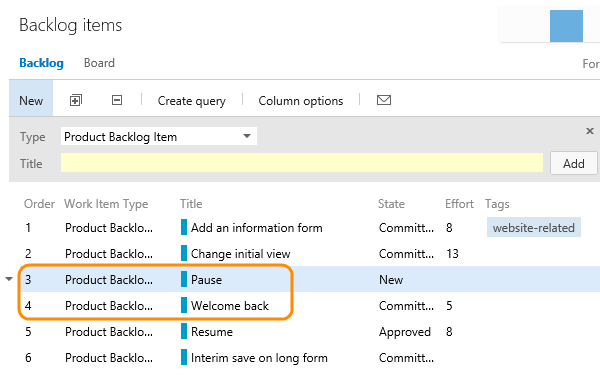Open the Type dropdown
Image resolution: width=600 pixels, height=375 pixels.
(159, 136)
